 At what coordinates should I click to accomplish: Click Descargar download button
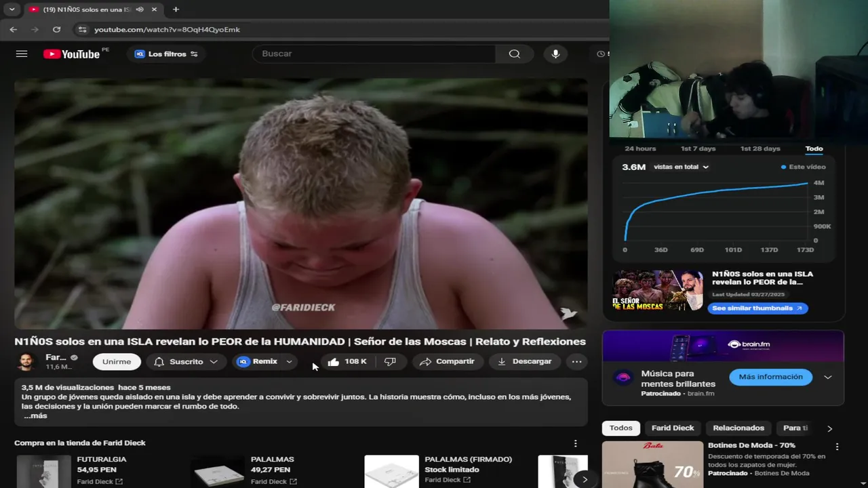[x=525, y=362]
